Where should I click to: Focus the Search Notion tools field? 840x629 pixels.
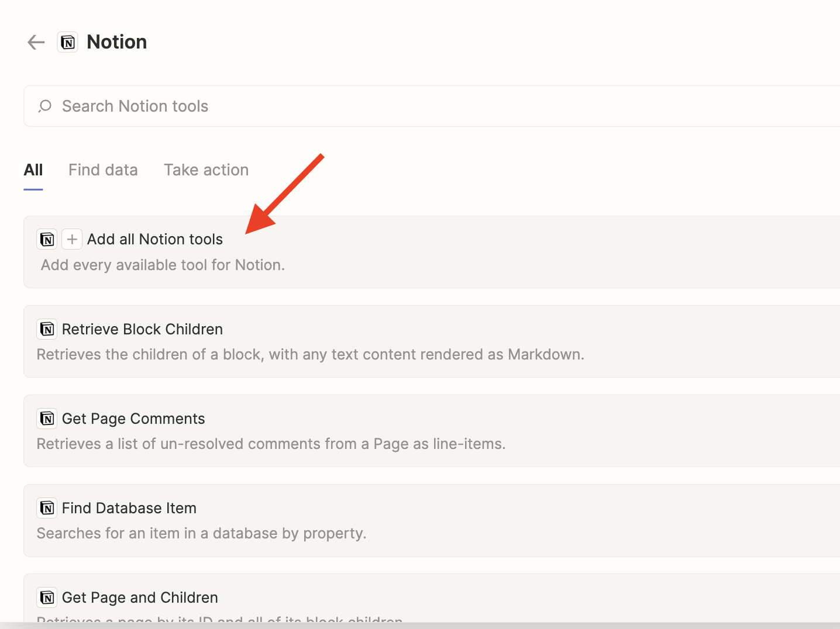[432, 106]
